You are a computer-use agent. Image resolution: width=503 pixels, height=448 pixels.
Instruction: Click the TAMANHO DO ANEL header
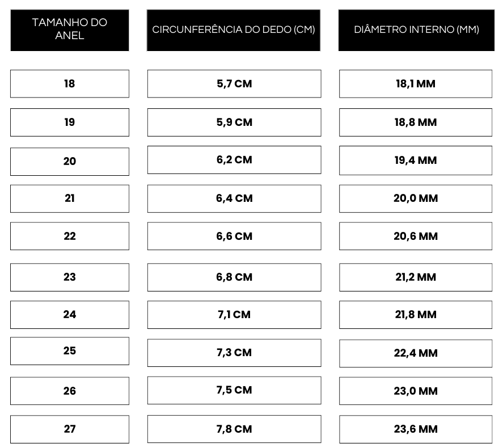point(70,29)
